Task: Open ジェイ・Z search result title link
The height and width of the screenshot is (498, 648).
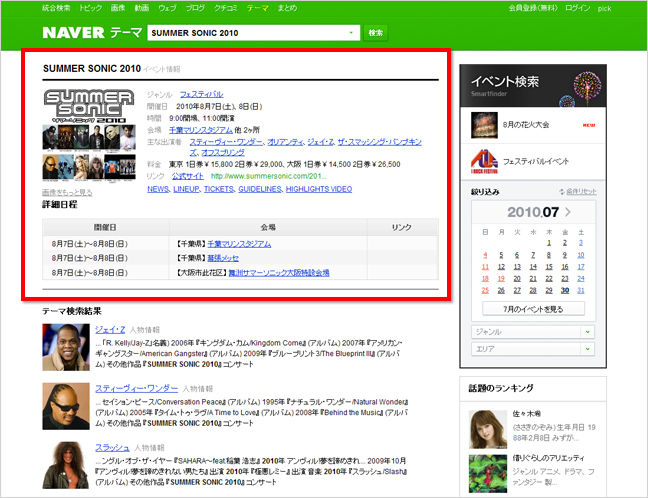Action: [110, 329]
